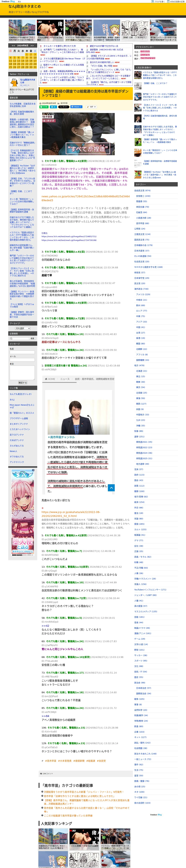Open category 自由民主党 (974)

(x=142, y=190)
